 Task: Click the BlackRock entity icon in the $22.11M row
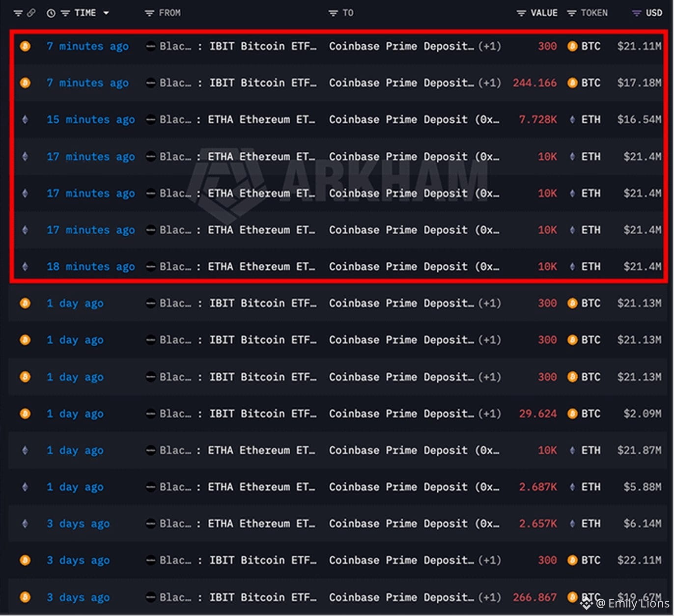click(151, 560)
